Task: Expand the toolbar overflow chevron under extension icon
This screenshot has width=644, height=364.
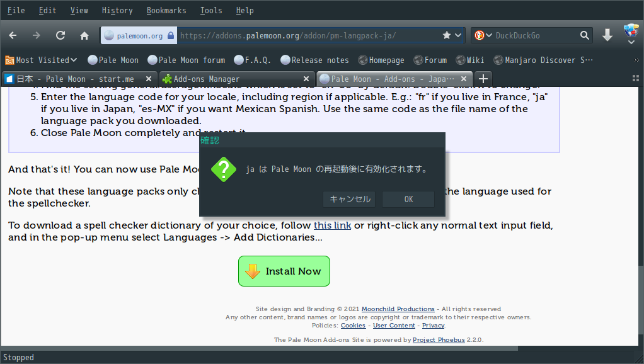Action: (x=631, y=42)
